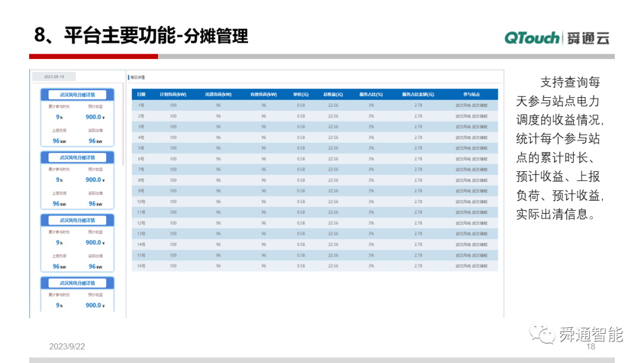Click the 0.58 unit price in row 2号
This screenshot has height=363, width=644.
point(301,116)
